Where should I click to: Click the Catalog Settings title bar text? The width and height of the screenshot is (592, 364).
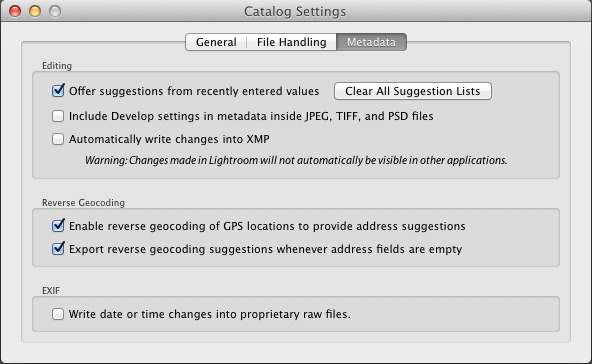pyautogui.click(x=295, y=11)
